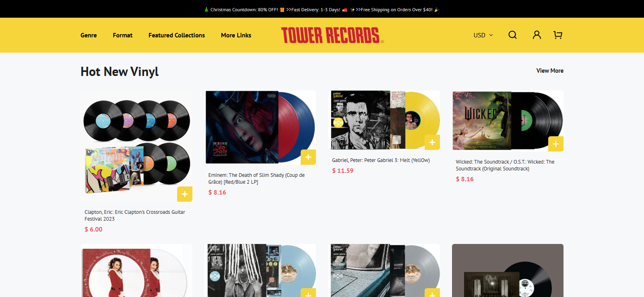Click the Tower Records logo

pyautogui.click(x=332, y=35)
